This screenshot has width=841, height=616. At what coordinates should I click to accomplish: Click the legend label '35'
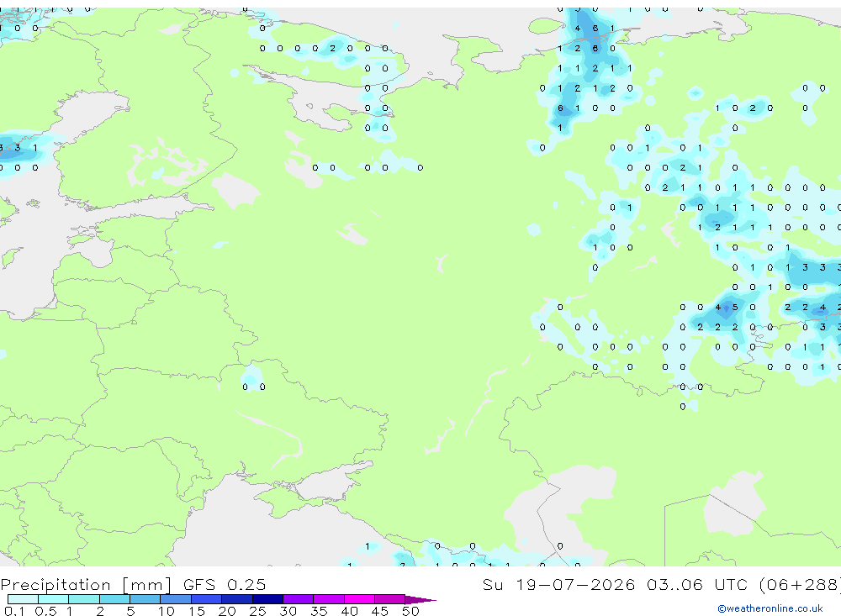click(x=319, y=611)
